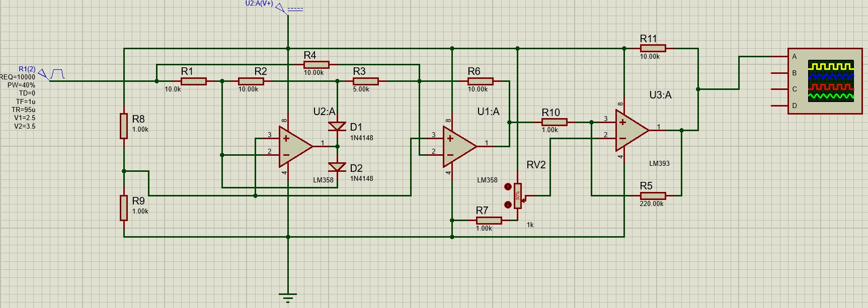Select diode D2 symbol
This screenshot has width=868, height=308.
click(x=337, y=167)
